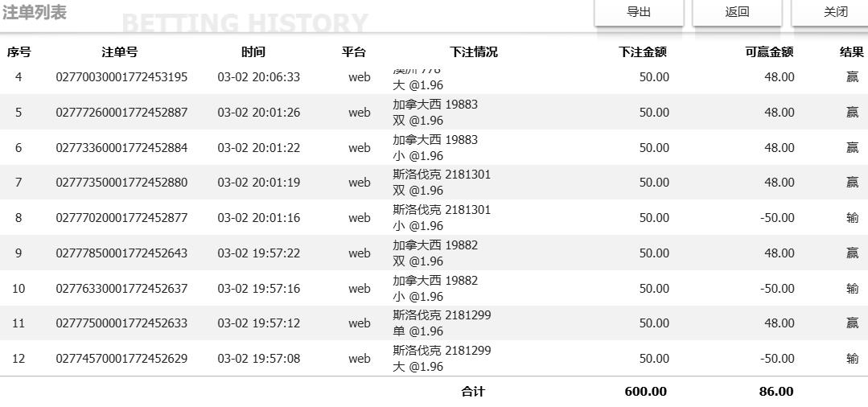Select order number 02777260001772452887
The width and height of the screenshot is (868, 407).
click(x=121, y=113)
